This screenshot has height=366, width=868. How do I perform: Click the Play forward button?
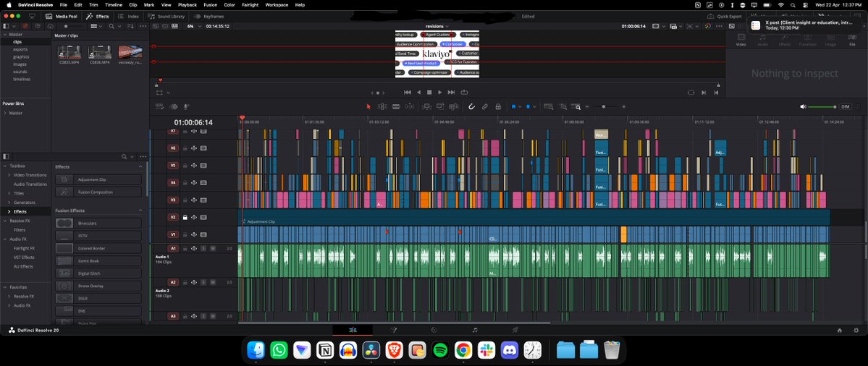[440, 93]
